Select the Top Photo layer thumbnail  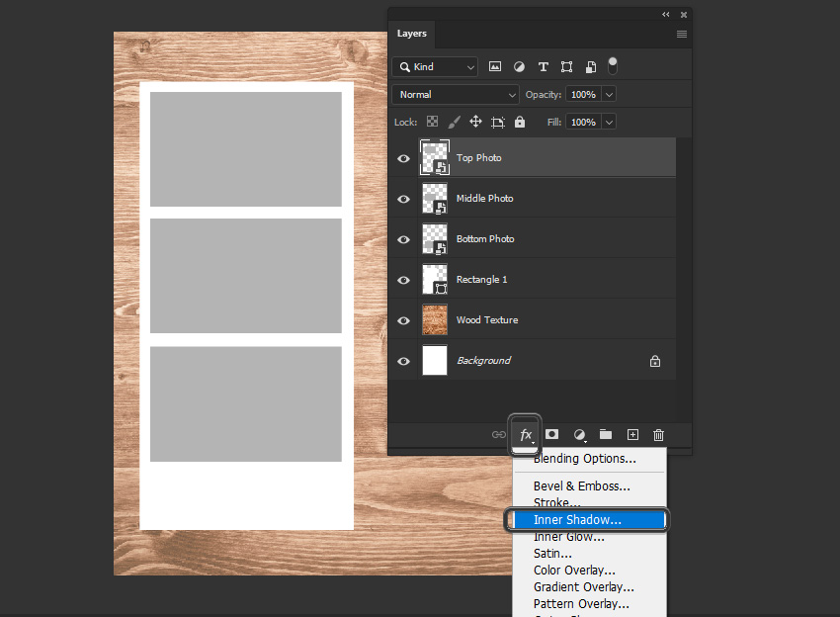coord(435,157)
